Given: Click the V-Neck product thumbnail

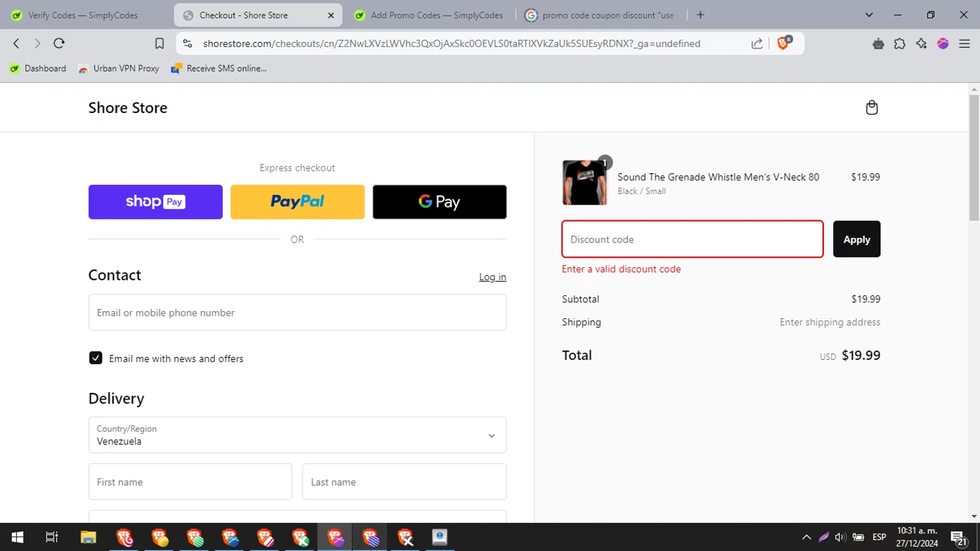Looking at the screenshot, I should pyautogui.click(x=584, y=182).
